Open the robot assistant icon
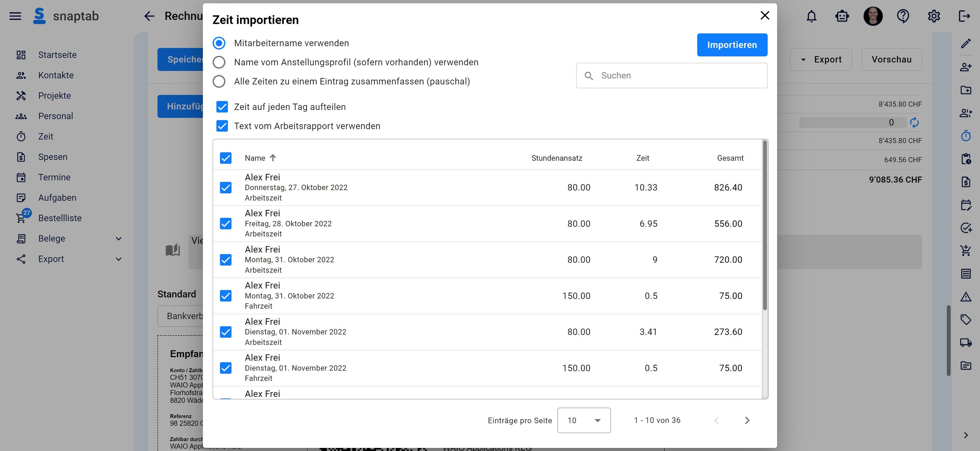The image size is (980, 451). pyautogui.click(x=842, y=16)
